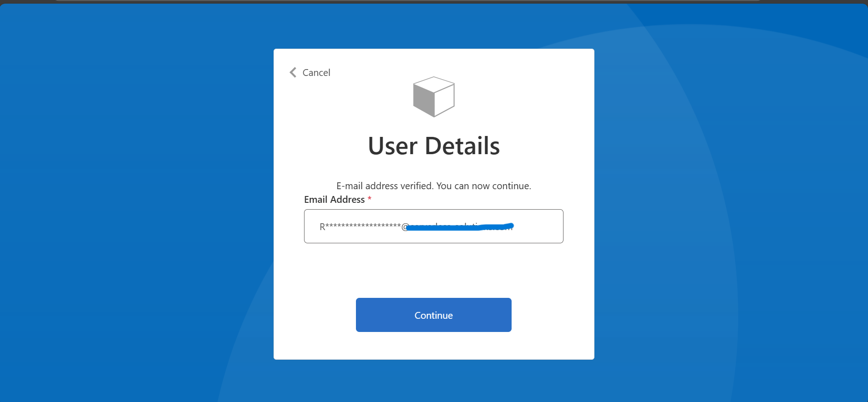The width and height of the screenshot is (868, 402).
Task: Click the Email Address input field
Action: [434, 226]
